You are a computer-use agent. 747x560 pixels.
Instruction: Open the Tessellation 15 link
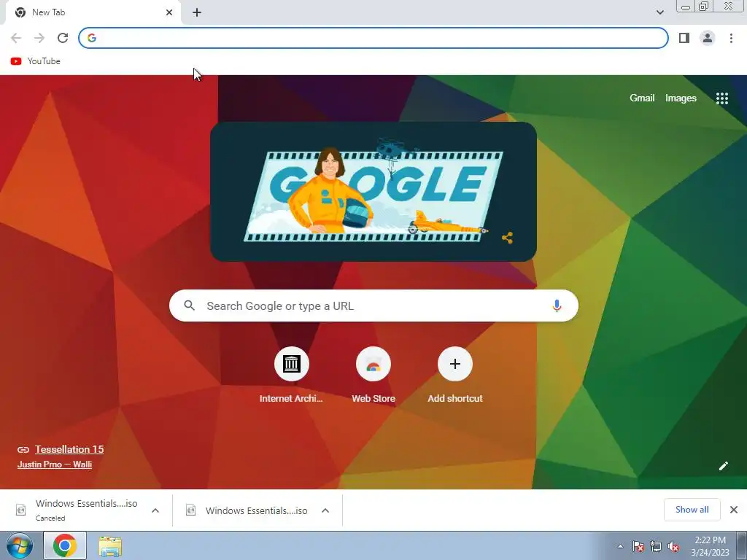[69, 449]
